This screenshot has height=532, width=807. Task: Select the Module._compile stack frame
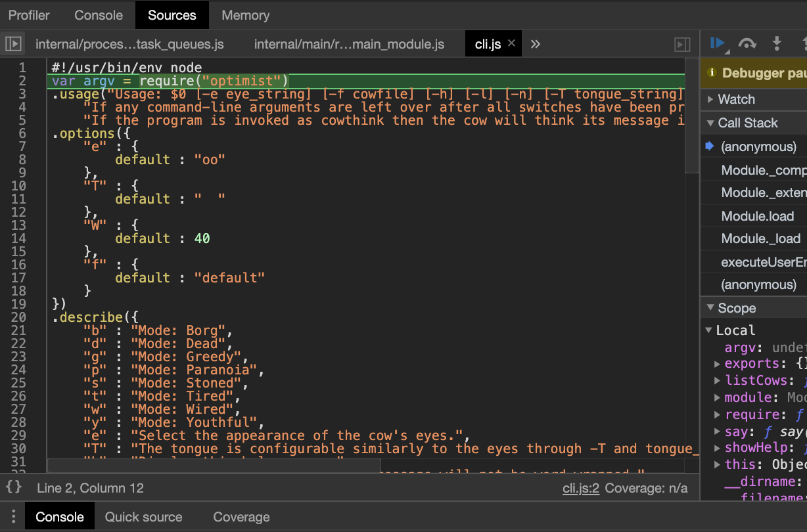click(754, 170)
